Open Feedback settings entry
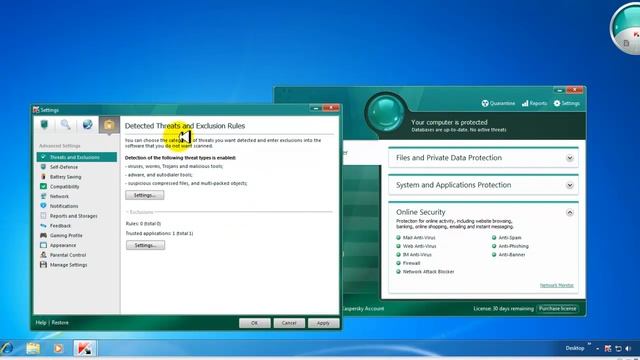640x360 pixels. 60,226
